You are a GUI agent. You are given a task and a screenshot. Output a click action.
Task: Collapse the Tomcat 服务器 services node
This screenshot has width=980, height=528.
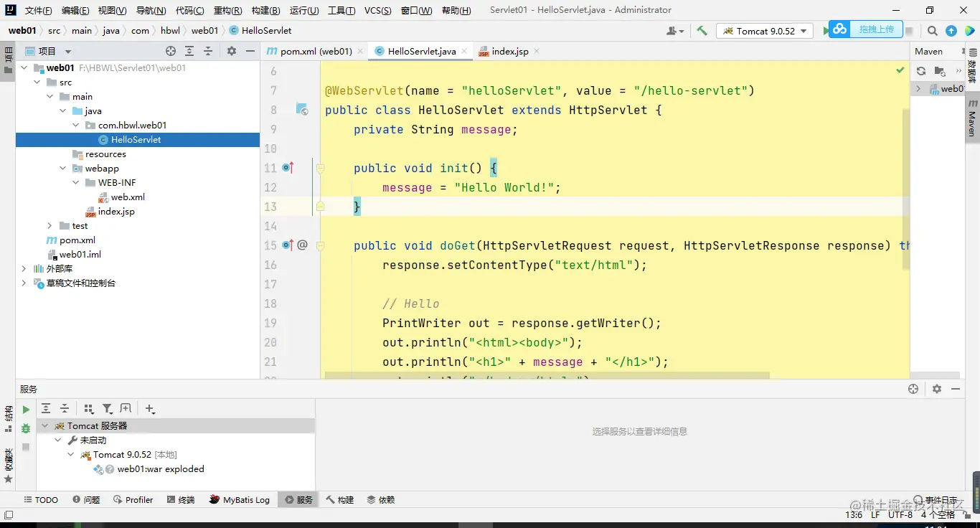click(45, 426)
